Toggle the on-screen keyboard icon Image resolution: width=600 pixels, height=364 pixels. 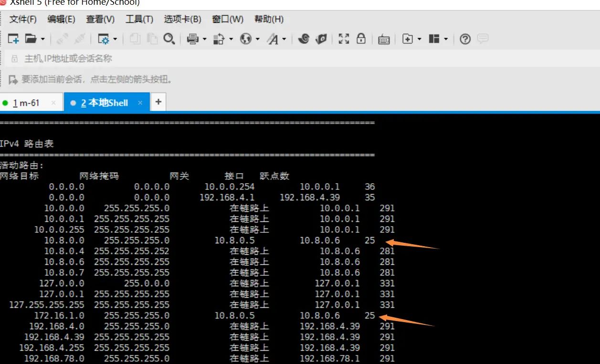click(x=383, y=39)
